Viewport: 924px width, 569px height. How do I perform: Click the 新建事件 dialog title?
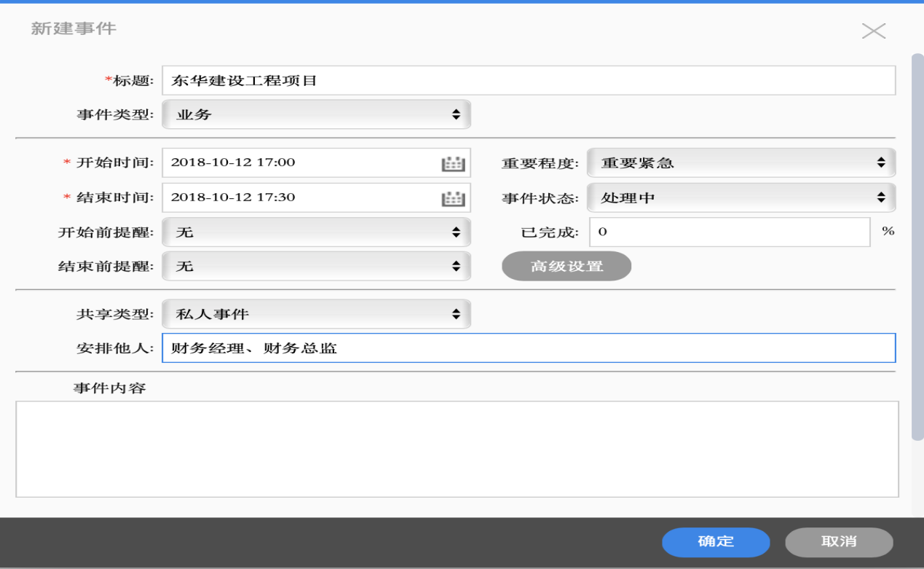(x=74, y=29)
